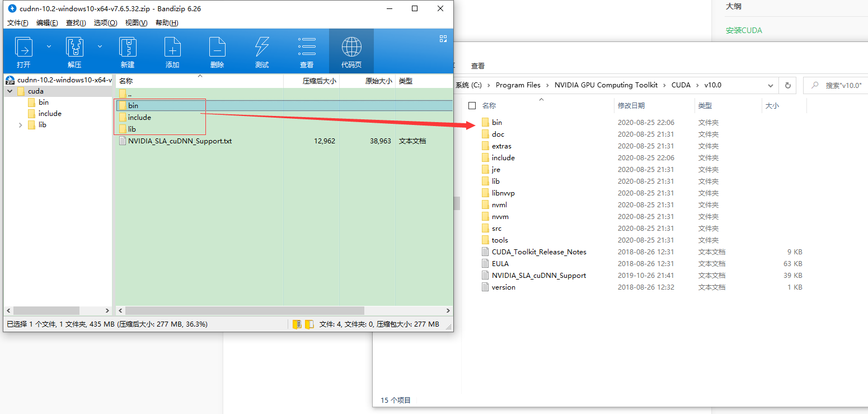Click CUDA in Explorer breadcrumb path

coord(681,85)
